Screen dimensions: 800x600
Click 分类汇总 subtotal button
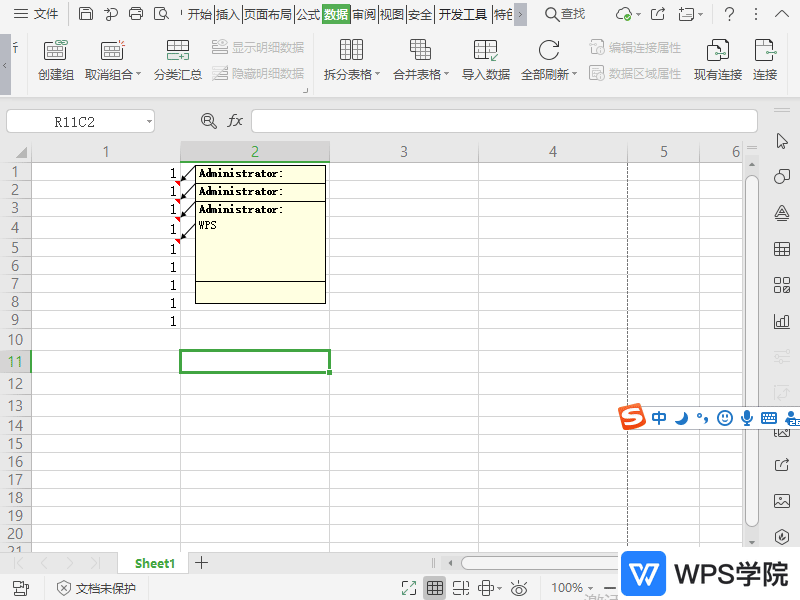point(178,60)
